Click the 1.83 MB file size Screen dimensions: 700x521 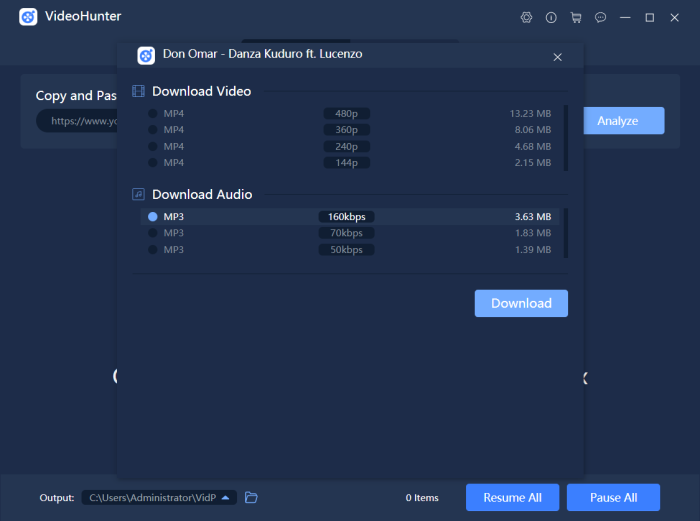[533, 233]
